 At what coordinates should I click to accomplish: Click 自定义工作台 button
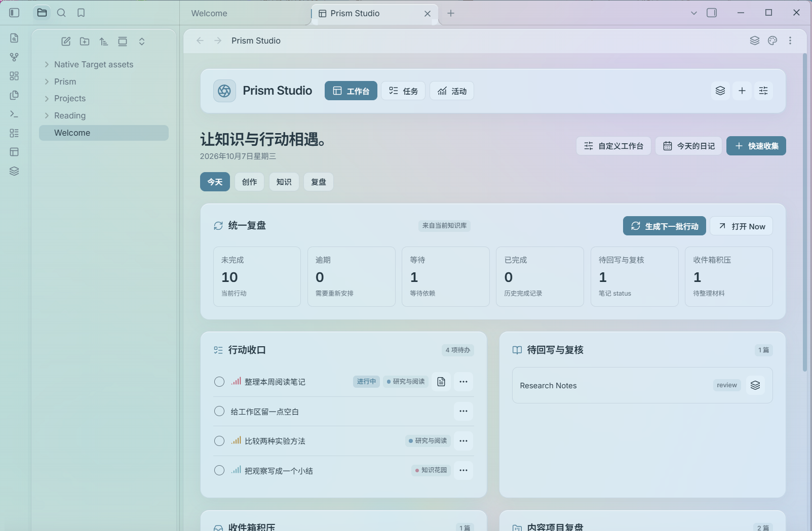coord(613,146)
